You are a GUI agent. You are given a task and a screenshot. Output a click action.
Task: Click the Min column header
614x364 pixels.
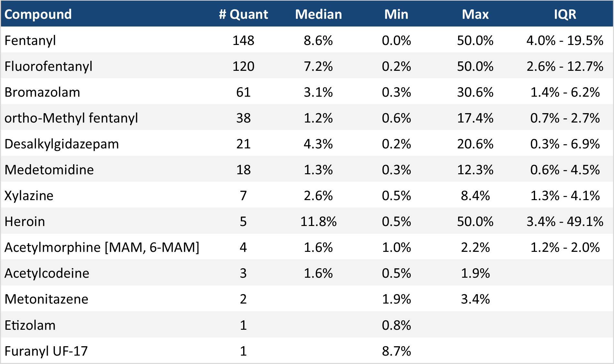[396, 14]
